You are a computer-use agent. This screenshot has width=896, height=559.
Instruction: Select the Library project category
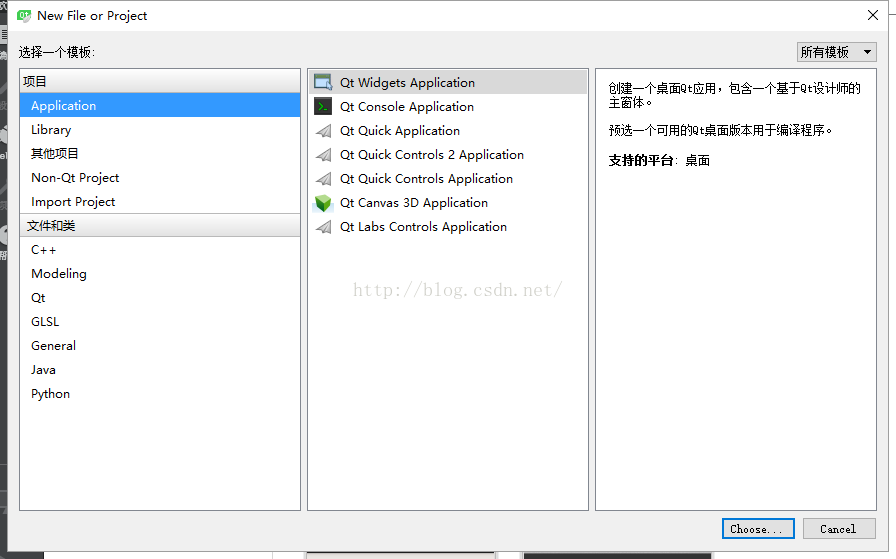click(160, 130)
